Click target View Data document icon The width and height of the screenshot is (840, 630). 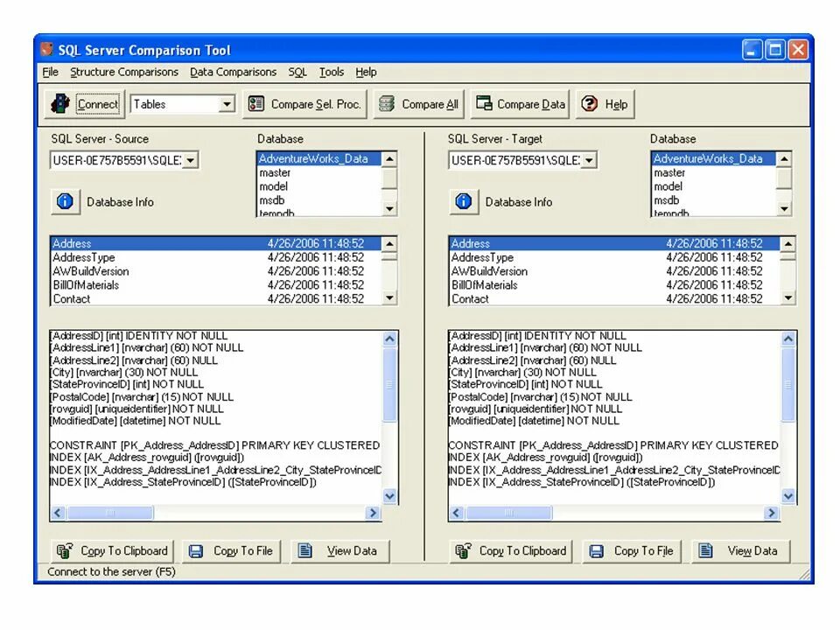(x=705, y=550)
